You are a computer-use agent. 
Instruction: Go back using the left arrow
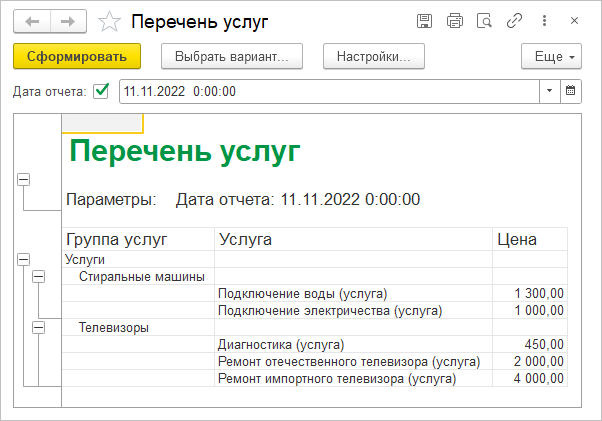point(32,21)
